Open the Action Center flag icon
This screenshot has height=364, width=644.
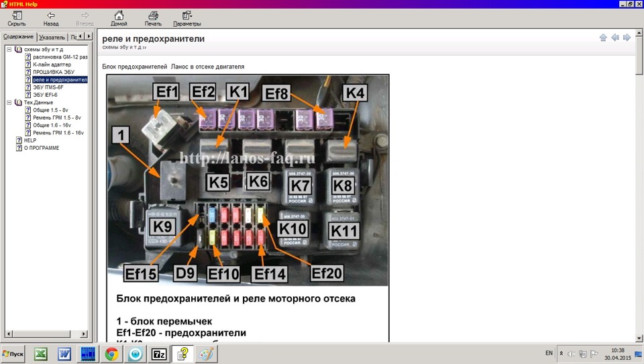[594, 354]
